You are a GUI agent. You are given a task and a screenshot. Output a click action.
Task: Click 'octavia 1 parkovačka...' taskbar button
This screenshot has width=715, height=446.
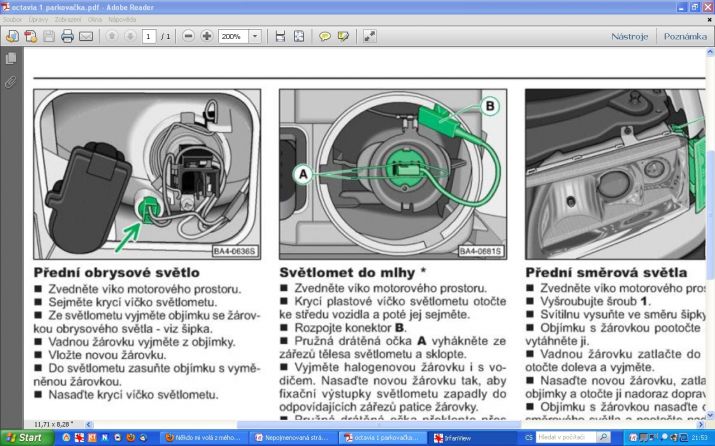pos(383,438)
